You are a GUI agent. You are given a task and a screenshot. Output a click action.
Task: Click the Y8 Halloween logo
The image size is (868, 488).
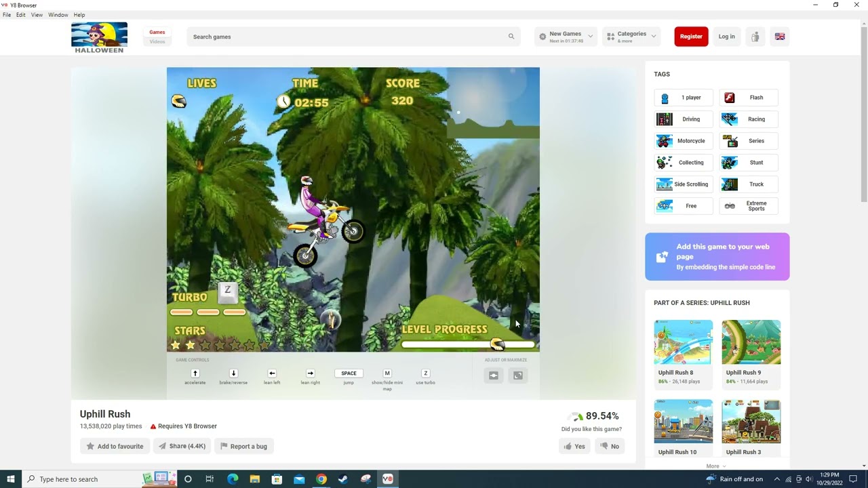[99, 38]
